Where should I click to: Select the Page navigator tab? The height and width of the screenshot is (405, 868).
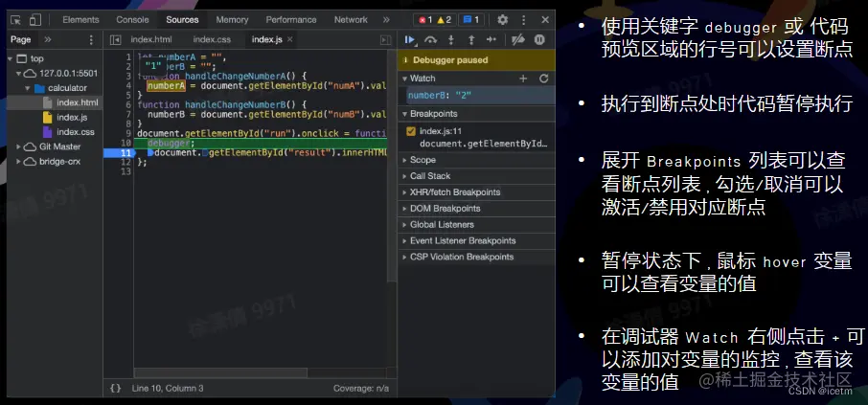point(21,40)
